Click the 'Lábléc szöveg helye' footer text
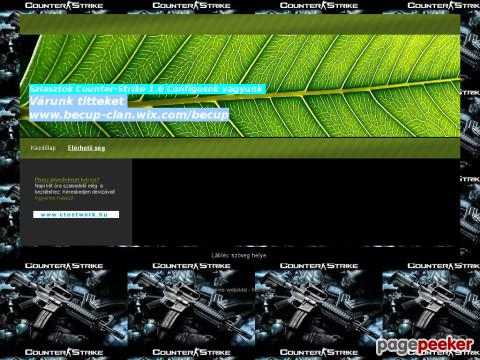The image size is (480, 360). click(x=239, y=255)
